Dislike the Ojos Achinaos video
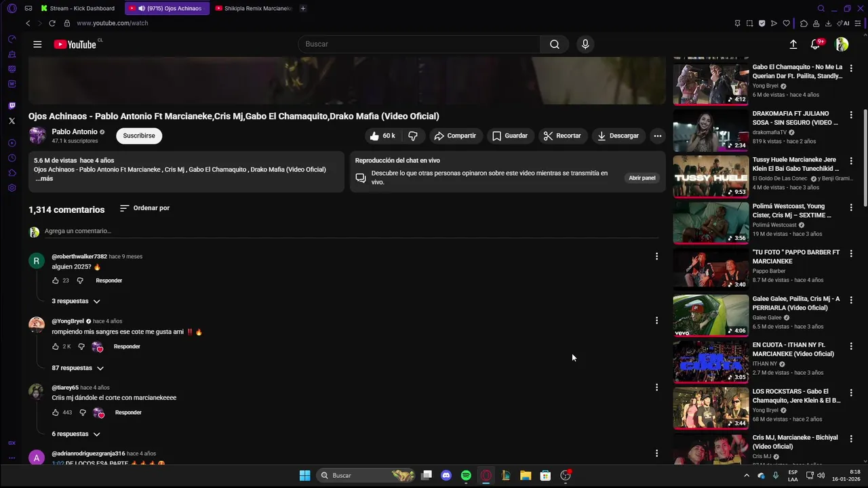 click(x=413, y=136)
